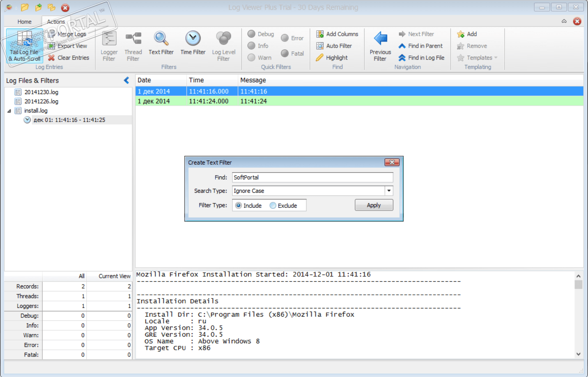Select the time filter clock icon under install.log
This screenshot has width=588, height=377.
tap(27, 120)
